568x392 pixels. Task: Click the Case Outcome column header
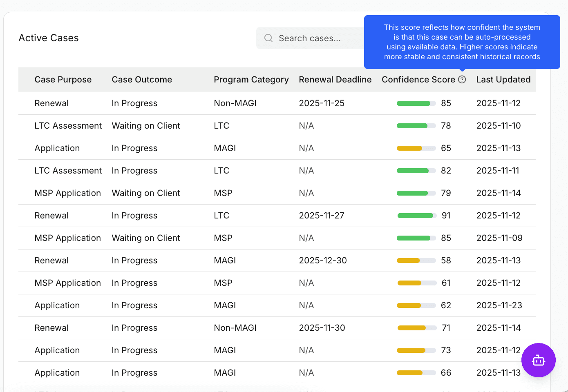[x=142, y=80]
